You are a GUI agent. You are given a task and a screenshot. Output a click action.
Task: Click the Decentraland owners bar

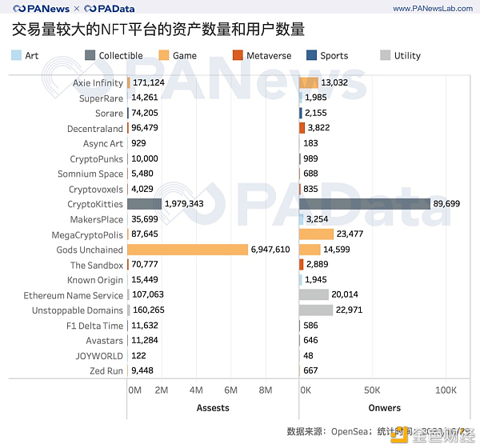coord(302,128)
